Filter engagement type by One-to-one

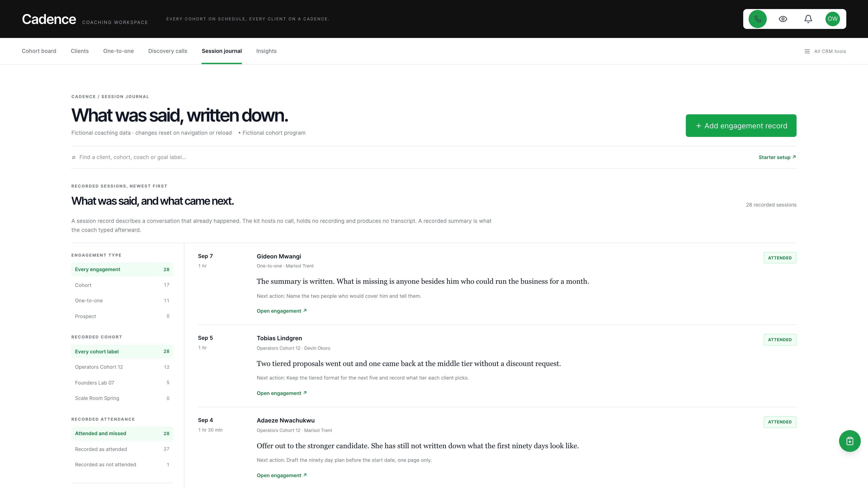[122, 300]
